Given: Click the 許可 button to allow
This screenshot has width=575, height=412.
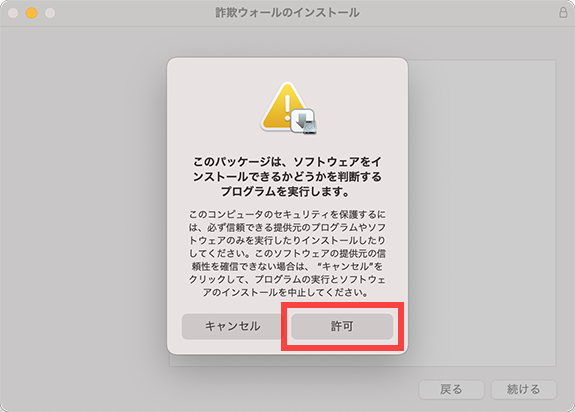Looking at the screenshot, I should pos(342,326).
